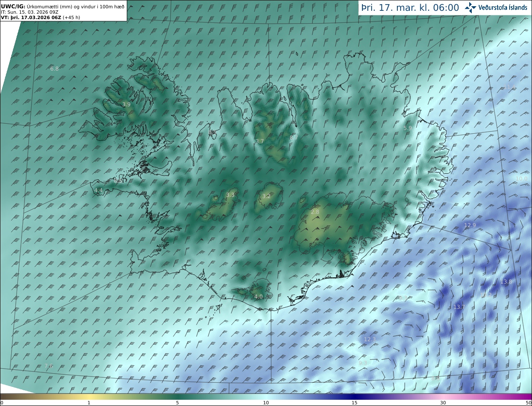Click the 12.9 value label
The width and height of the screenshot is (532, 406).
(470, 225)
